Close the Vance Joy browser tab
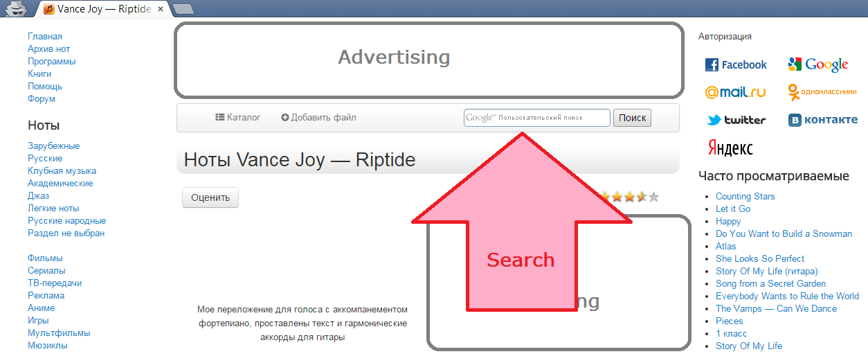 point(161,10)
